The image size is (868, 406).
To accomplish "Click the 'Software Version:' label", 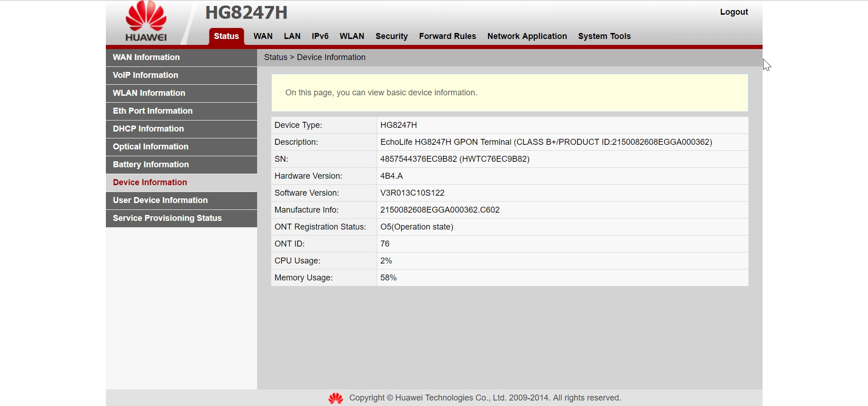I will [307, 193].
